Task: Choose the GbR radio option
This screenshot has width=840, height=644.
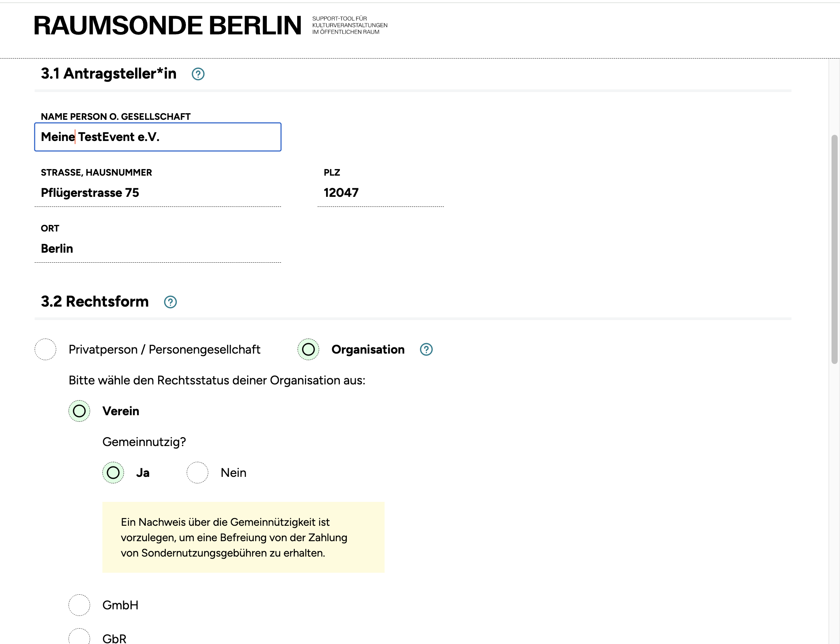Action: point(79,637)
